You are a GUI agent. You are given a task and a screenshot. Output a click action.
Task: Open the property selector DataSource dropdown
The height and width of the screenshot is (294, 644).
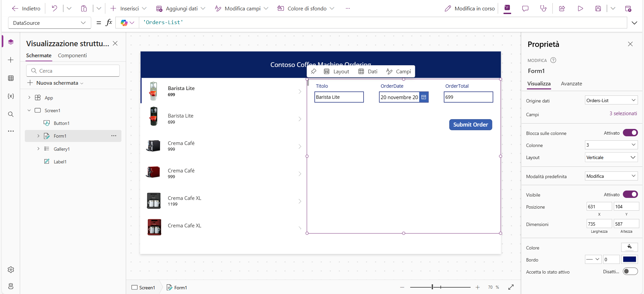[49, 23]
